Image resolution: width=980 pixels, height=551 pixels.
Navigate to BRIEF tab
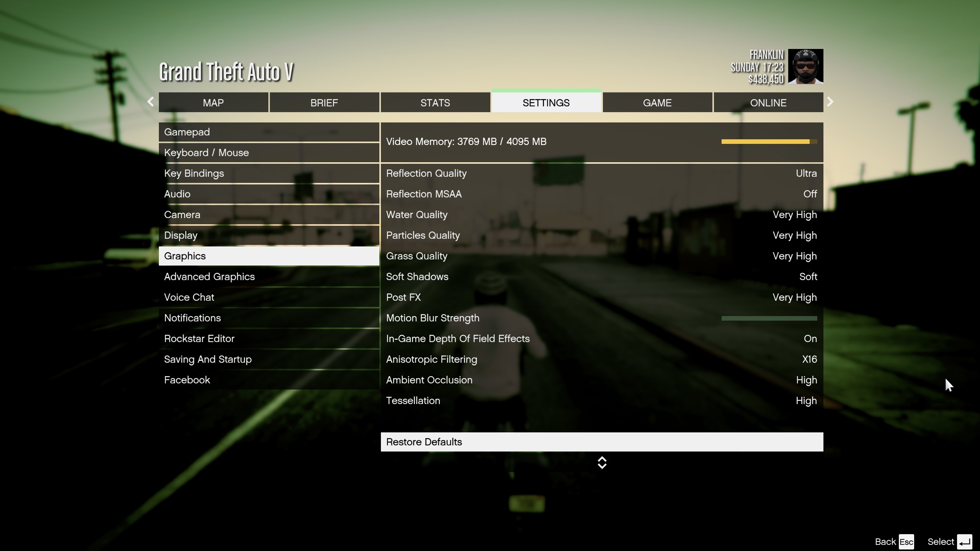pos(324,102)
